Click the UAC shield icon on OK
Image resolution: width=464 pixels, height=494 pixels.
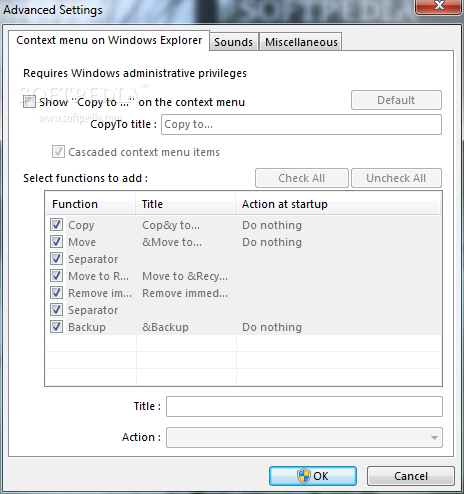tap(304, 476)
